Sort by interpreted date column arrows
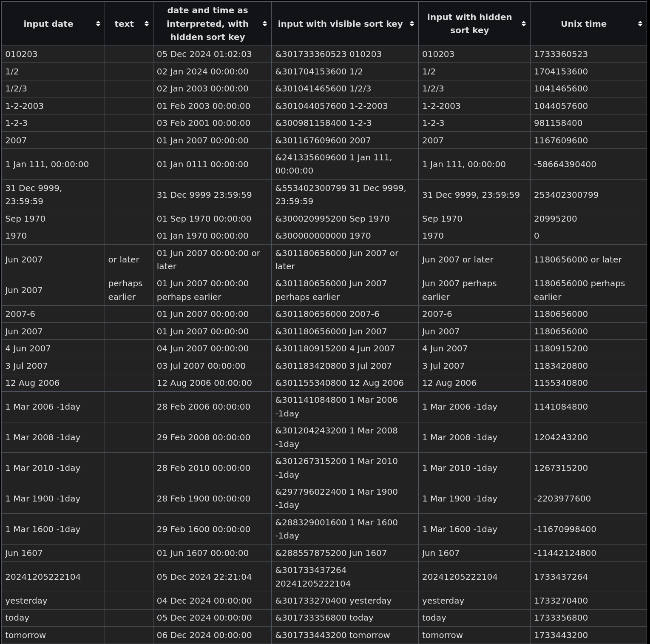650x644 pixels. click(265, 24)
